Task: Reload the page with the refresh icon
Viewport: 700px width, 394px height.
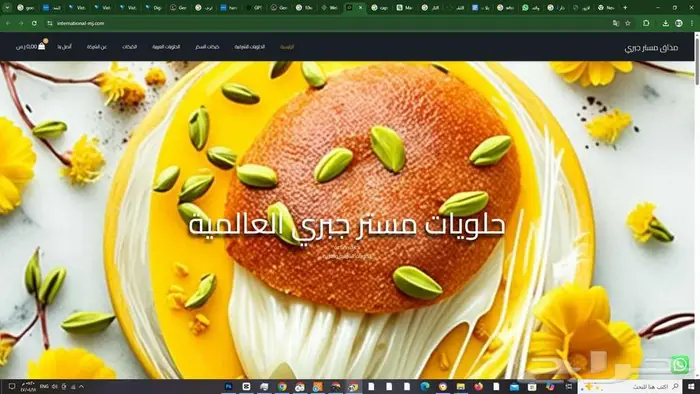Action: (34, 23)
